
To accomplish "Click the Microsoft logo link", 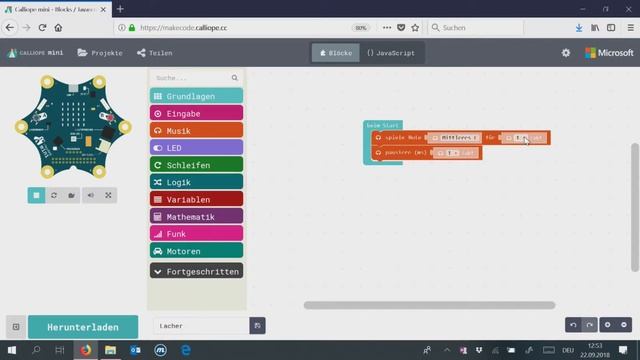I will pos(609,53).
